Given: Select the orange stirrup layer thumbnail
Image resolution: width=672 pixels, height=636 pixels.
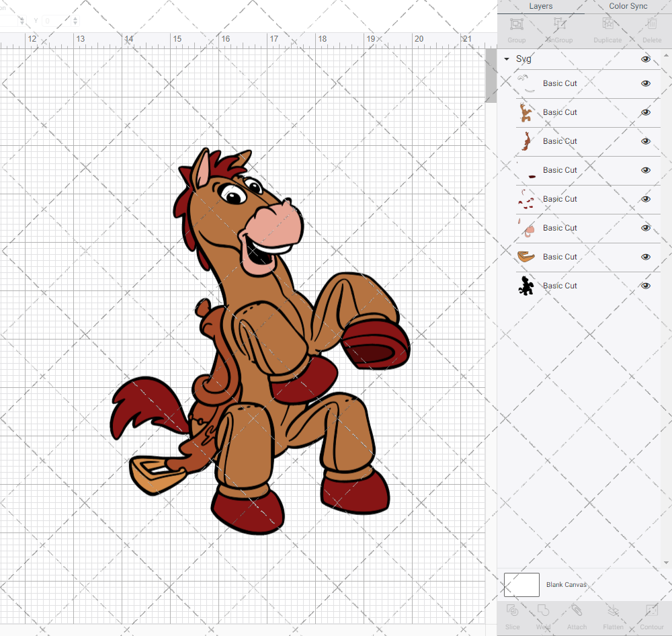Looking at the screenshot, I should [x=526, y=257].
